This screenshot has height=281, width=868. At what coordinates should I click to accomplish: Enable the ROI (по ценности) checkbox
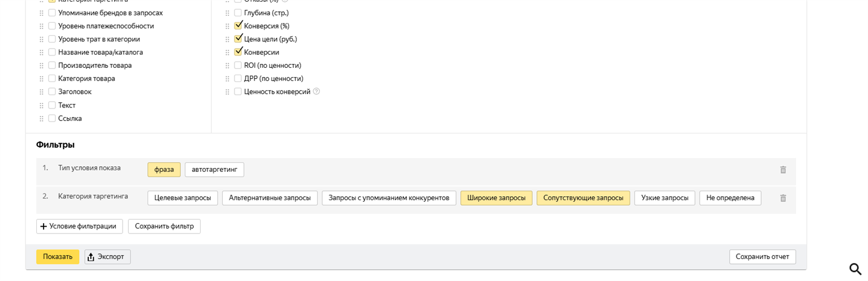pos(238,66)
